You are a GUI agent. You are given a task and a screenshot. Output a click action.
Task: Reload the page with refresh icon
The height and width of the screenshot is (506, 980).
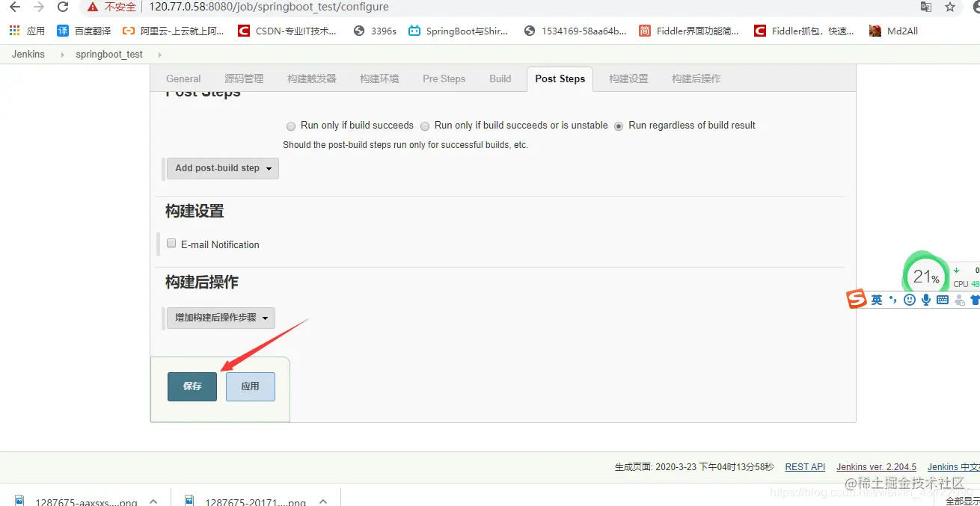pyautogui.click(x=64, y=7)
